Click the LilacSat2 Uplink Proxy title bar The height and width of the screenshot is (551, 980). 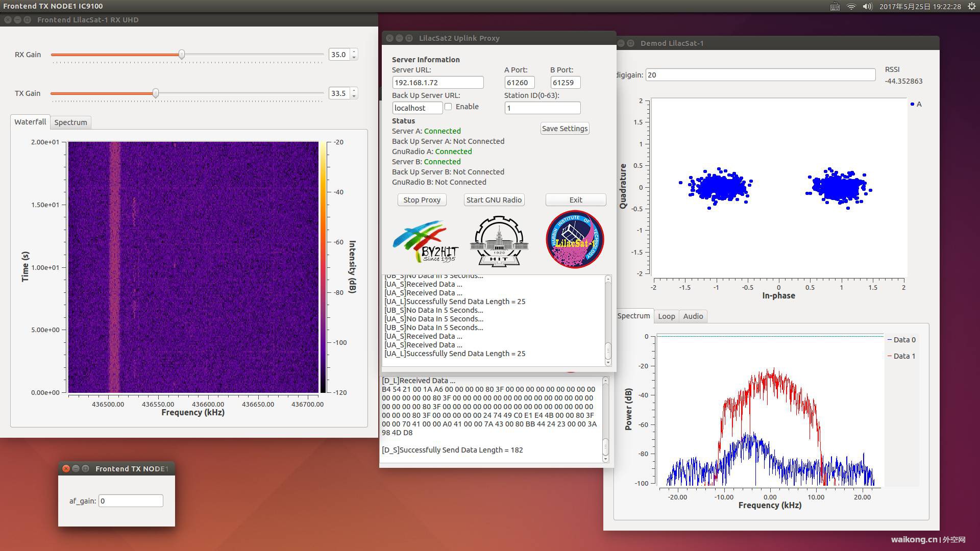pos(499,38)
